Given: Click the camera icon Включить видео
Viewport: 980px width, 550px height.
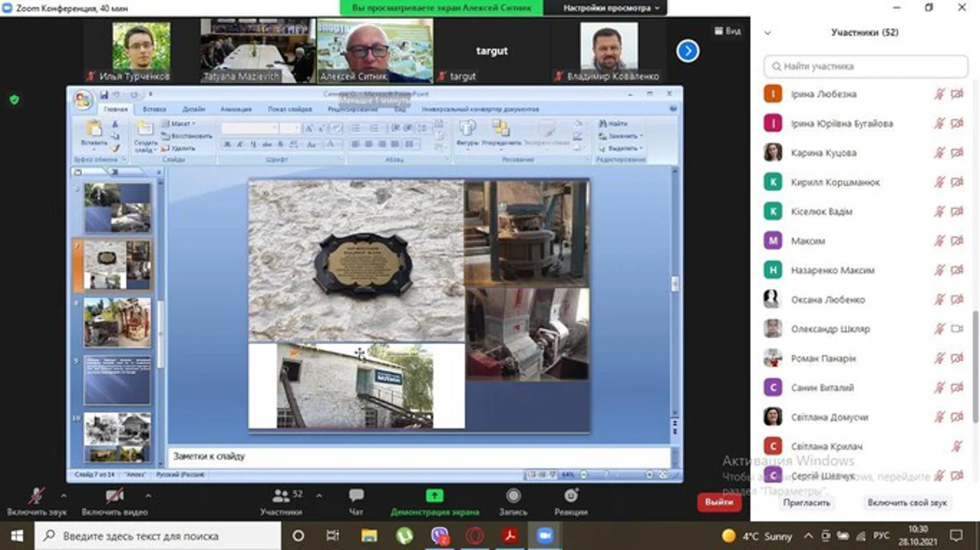Looking at the screenshot, I should tap(114, 495).
